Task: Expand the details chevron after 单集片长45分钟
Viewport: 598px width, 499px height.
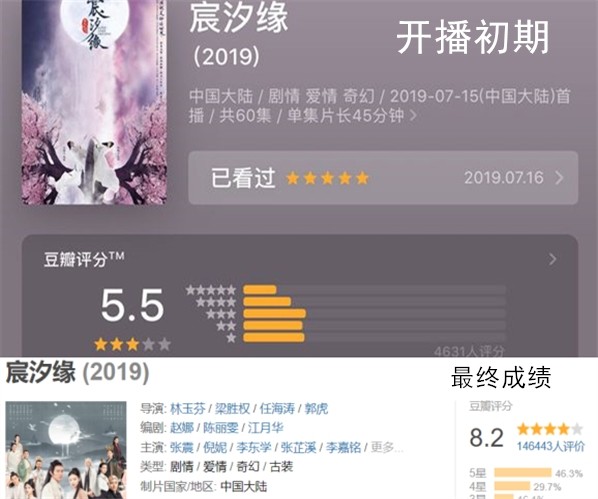Action: [x=413, y=115]
